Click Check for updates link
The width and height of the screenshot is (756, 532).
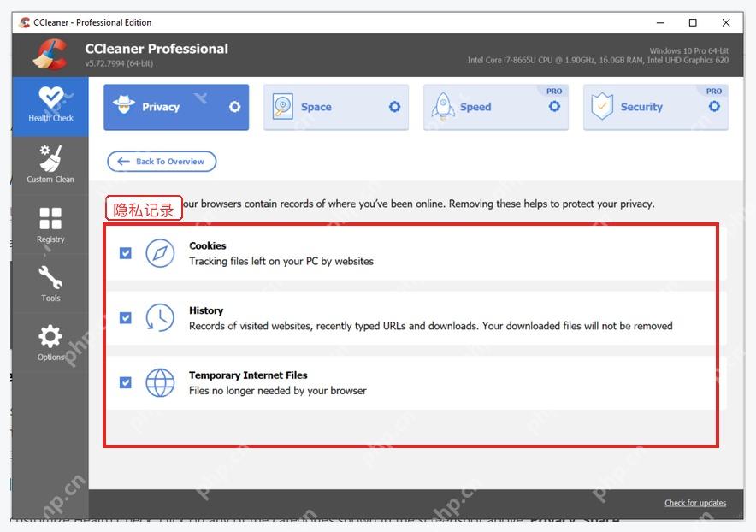695,503
